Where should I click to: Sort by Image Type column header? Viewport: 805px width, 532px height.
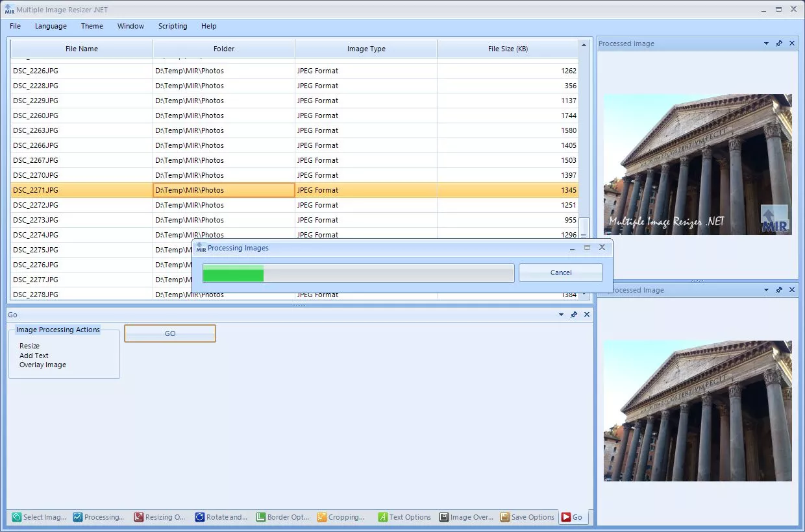coord(366,49)
